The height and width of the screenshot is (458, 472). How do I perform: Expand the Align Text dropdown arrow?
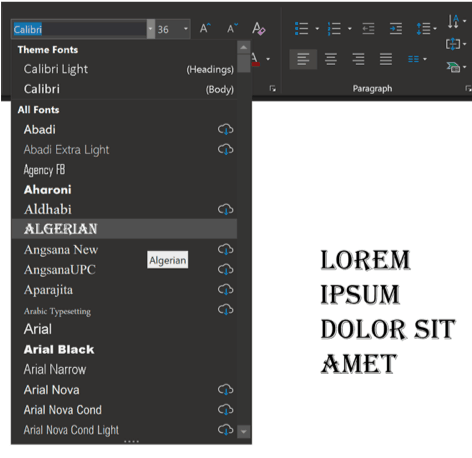(464, 44)
